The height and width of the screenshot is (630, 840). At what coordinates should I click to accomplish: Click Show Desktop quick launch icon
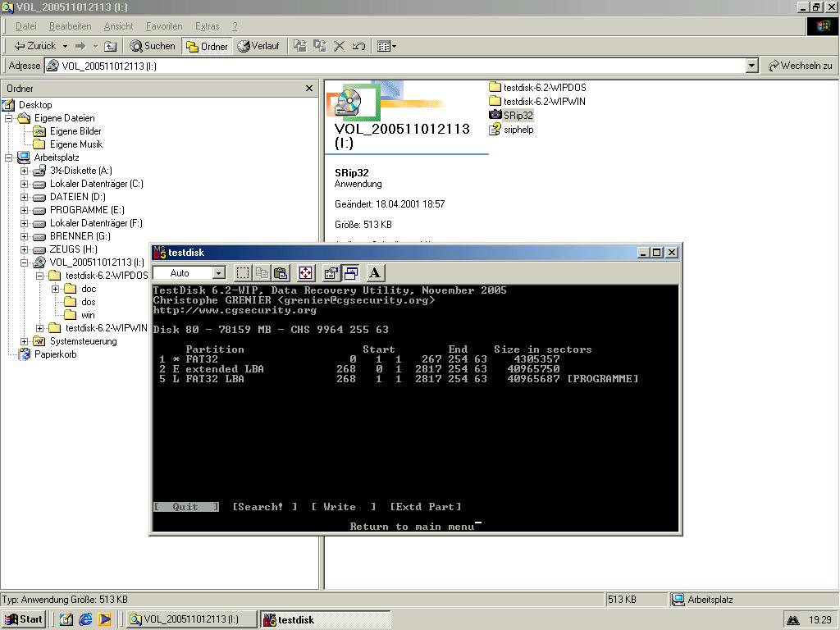click(66, 620)
